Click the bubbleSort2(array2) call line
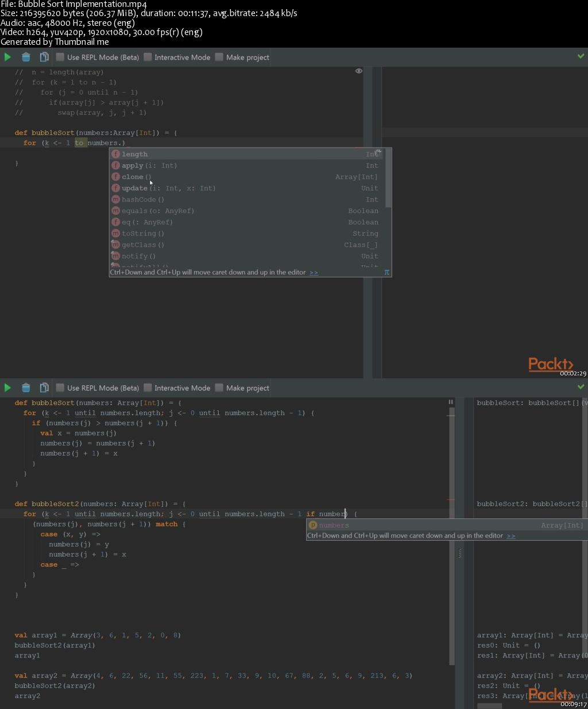The image size is (588, 709). pyautogui.click(x=55, y=685)
